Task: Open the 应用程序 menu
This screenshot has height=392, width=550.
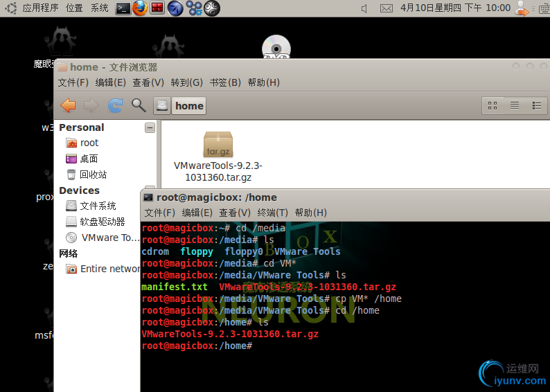Action: (40, 8)
